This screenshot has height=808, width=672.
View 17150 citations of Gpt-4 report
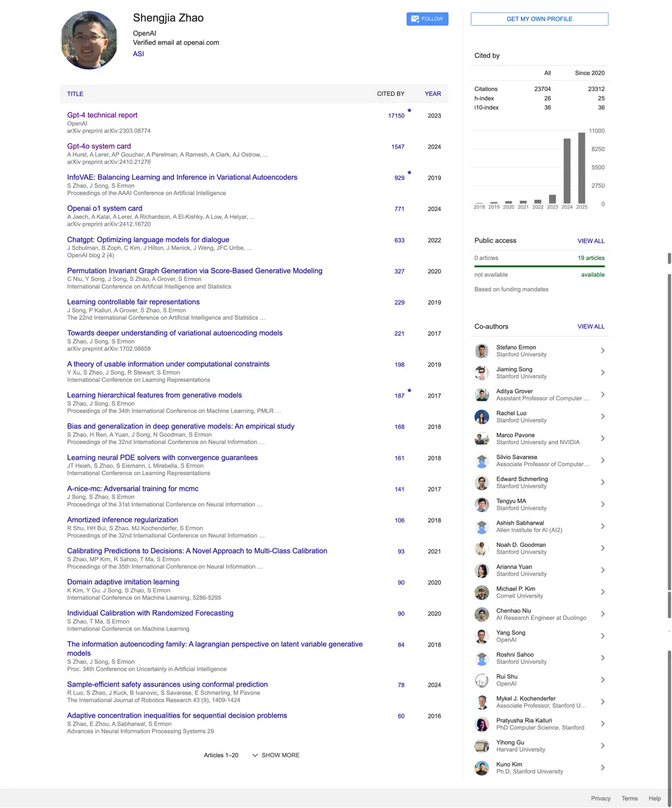396,116
